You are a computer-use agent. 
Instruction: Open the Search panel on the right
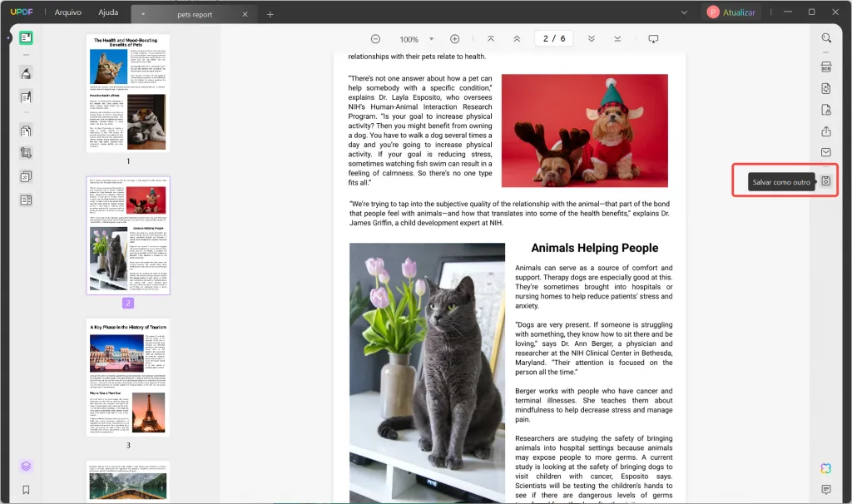(x=826, y=37)
